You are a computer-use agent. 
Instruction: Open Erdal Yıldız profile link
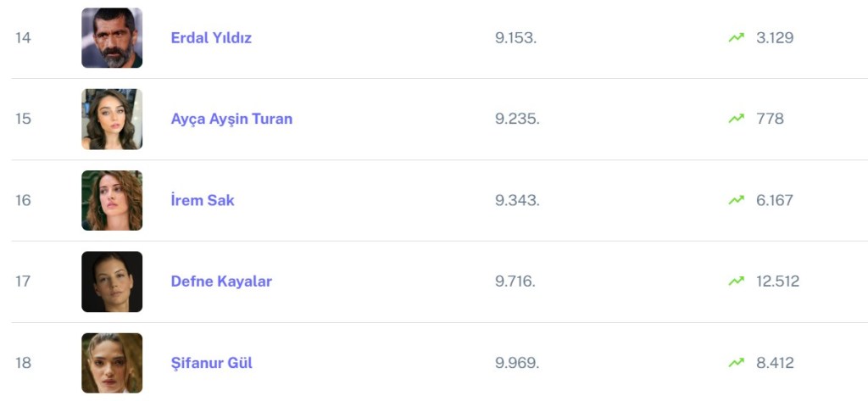[x=211, y=38]
